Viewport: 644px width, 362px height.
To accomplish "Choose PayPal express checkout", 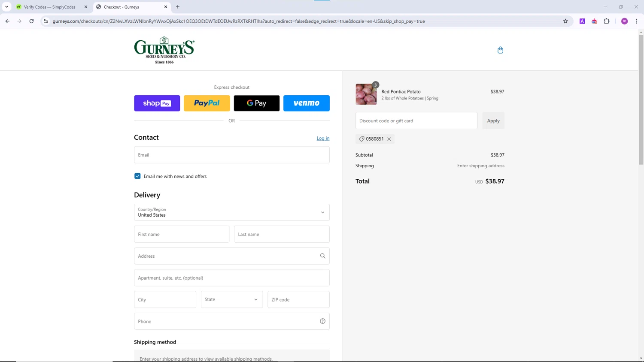I will click(x=207, y=103).
